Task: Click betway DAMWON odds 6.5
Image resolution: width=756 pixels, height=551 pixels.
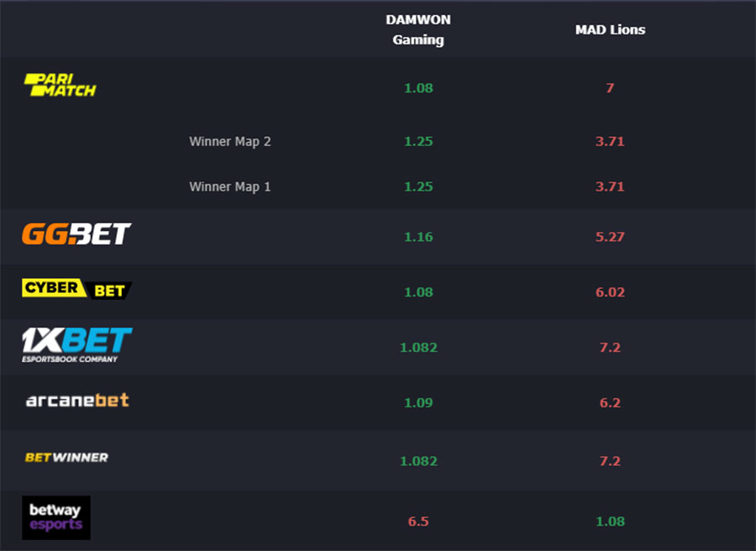Action: pos(418,522)
